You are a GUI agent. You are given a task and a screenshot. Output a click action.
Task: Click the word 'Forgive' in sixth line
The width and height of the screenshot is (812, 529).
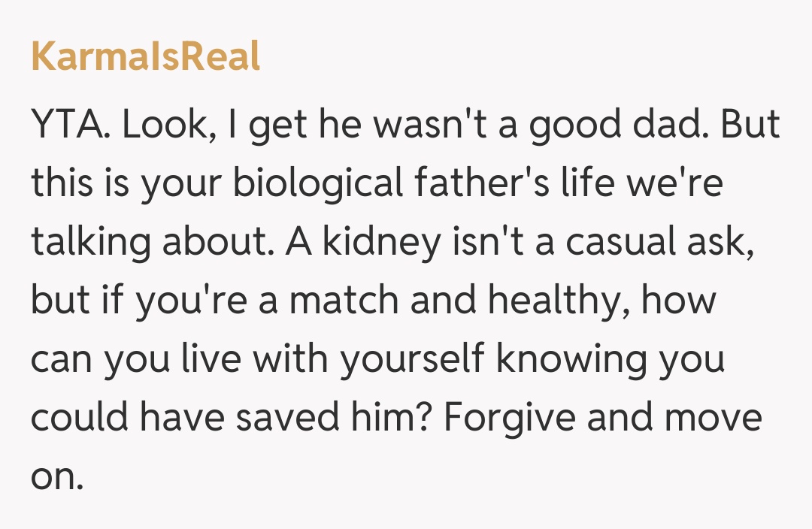pos(509,417)
